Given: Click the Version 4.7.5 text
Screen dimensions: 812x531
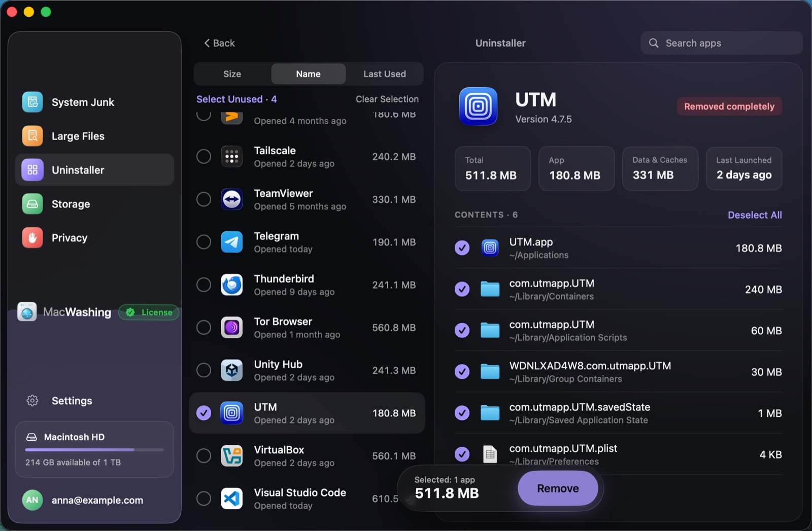Looking at the screenshot, I should click(544, 119).
